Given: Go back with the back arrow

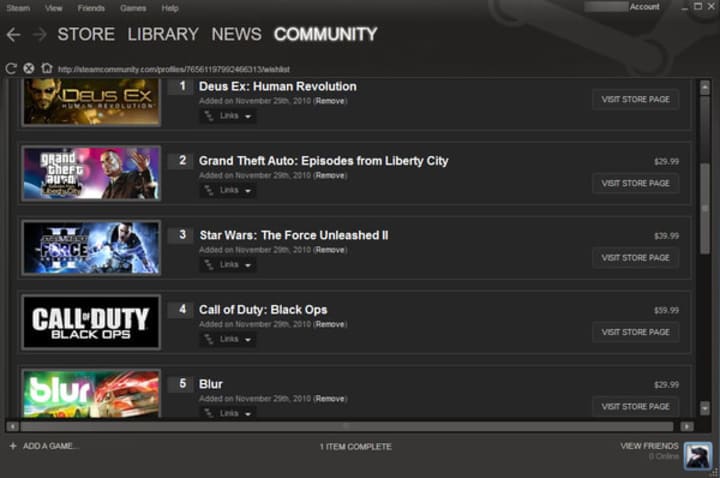Looking at the screenshot, I should coord(13,34).
